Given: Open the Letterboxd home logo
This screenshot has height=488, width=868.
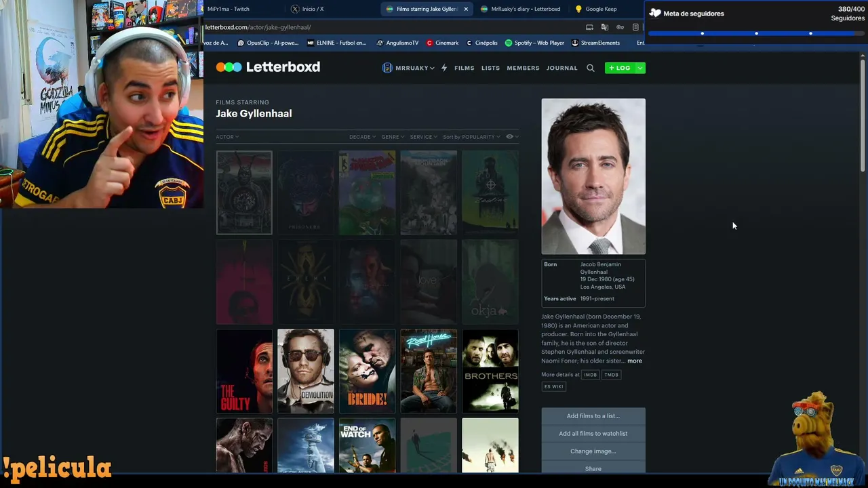Looking at the screenshot, I should click(268, 67).
